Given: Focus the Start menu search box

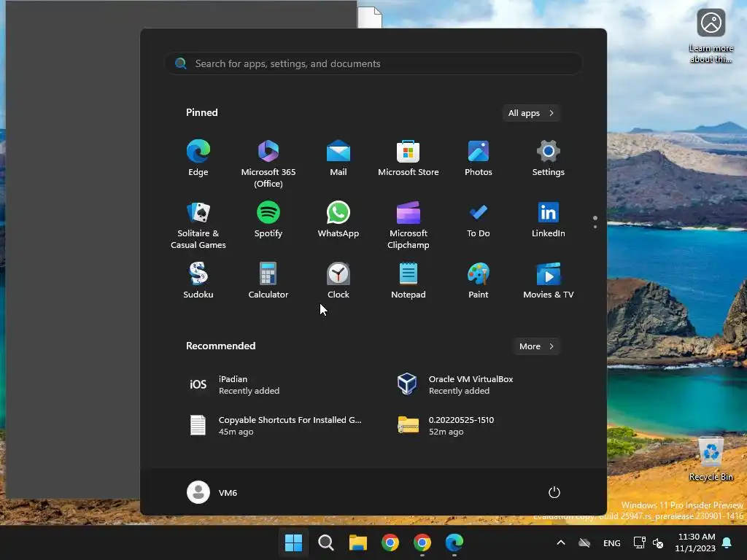Looking at the screenshot, I should [x=373, y=63].
